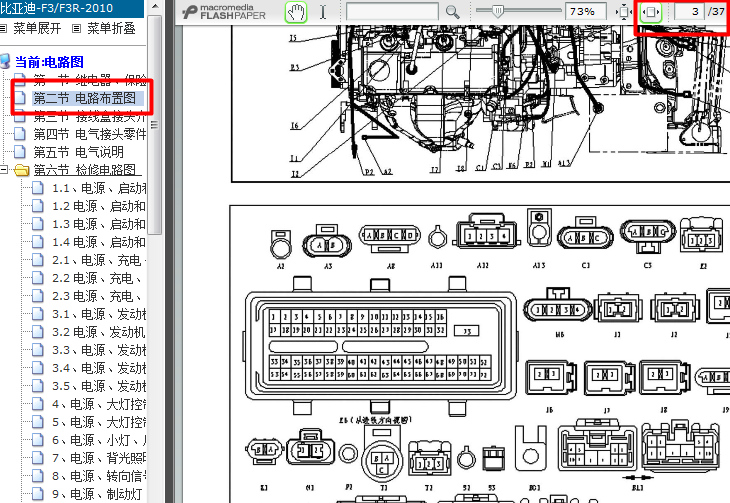Open item 2.2 电源、充电
This screenshot has height=503, width=730.
coord(97,279)
